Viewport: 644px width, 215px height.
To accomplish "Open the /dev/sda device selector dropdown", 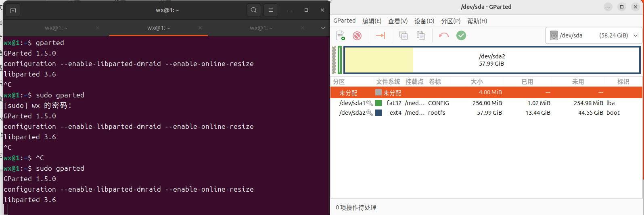I will (594, 35).
